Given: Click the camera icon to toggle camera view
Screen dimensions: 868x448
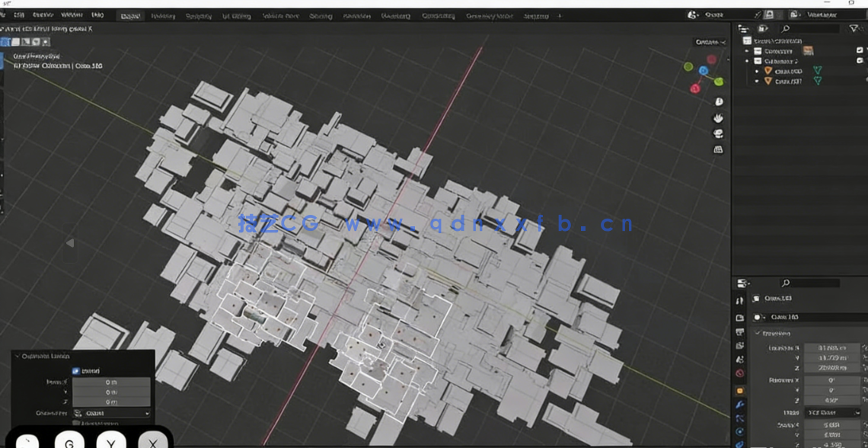Looking at the screenshot, I should click(719, 133).
